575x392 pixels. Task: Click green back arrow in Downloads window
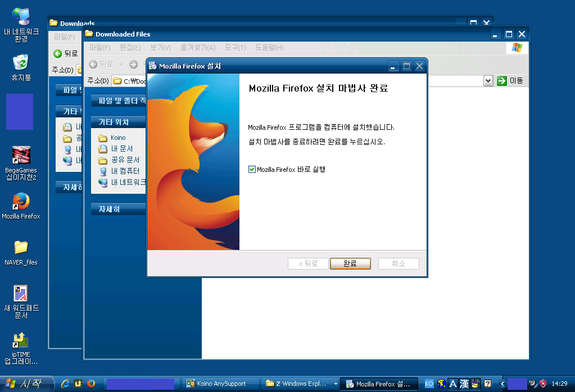(57, 53)
